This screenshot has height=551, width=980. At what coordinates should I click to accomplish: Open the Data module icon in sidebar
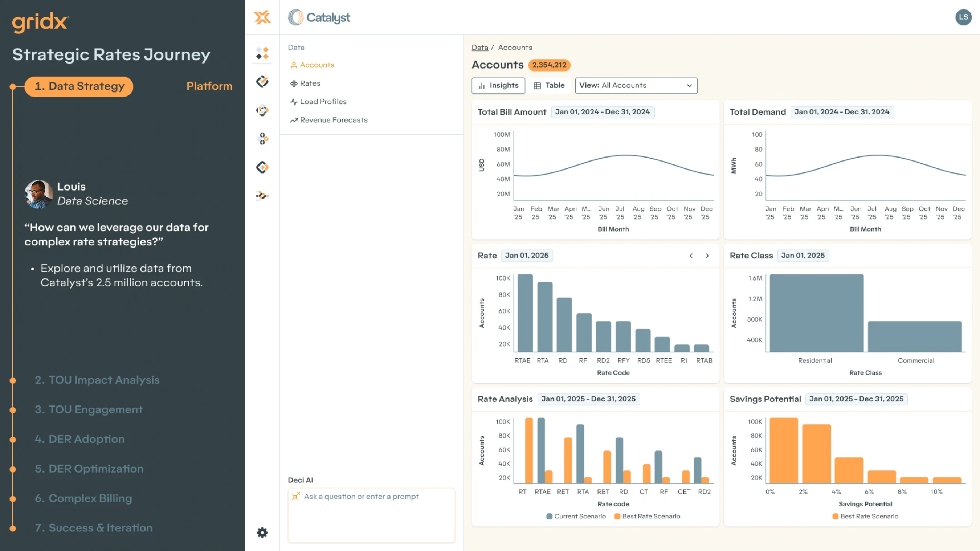click(x=262, y=54)
